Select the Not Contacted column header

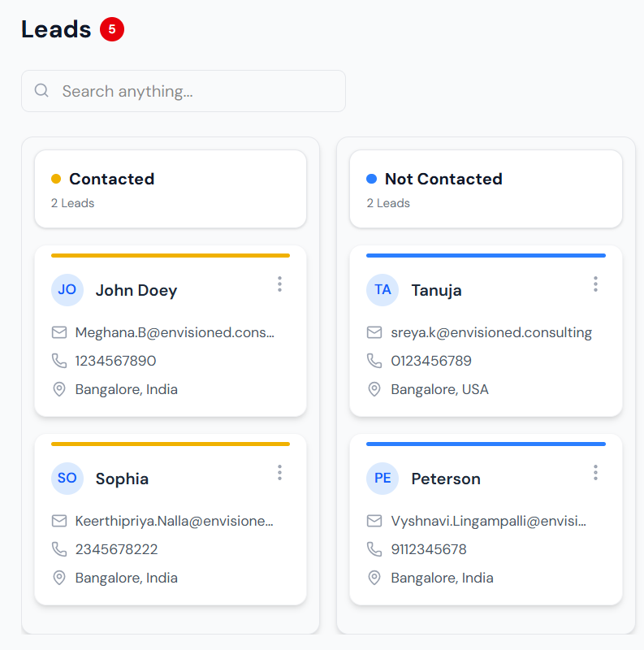click(443, 179)
